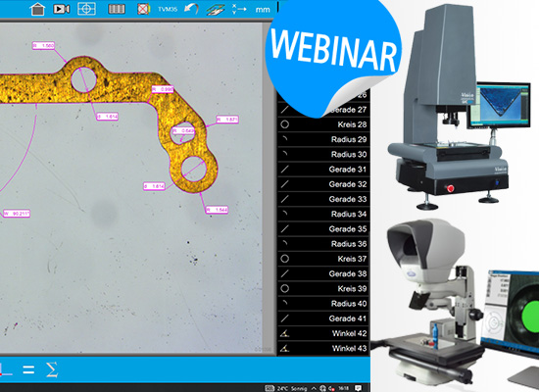Choose Gerade 35 from the list

pos(323,229)
